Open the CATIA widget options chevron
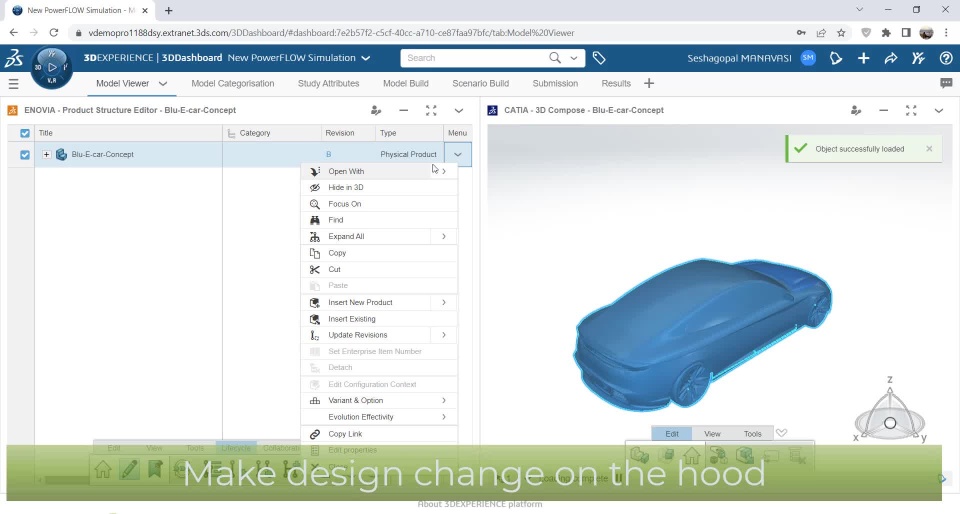The height and width of the screenshot is (514, 960). (x=939, y=110)
